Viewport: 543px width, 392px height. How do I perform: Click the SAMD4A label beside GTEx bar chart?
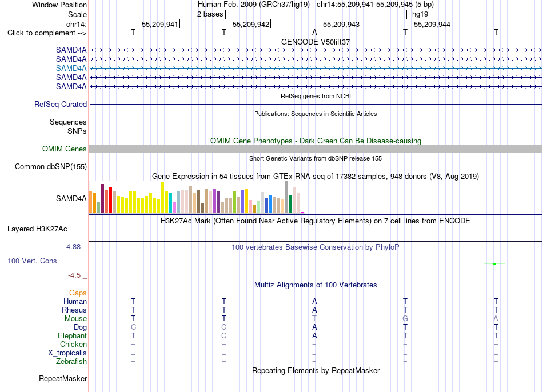pos(71,198)
